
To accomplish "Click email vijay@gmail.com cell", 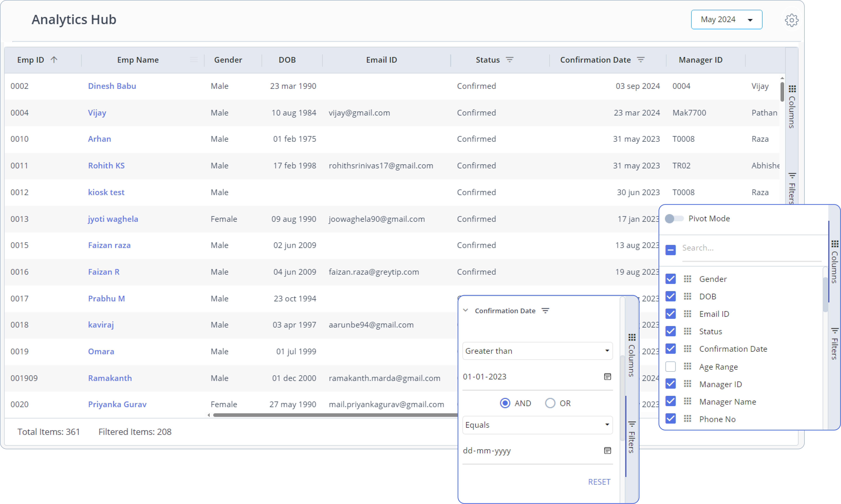I will tap(359, 113).
